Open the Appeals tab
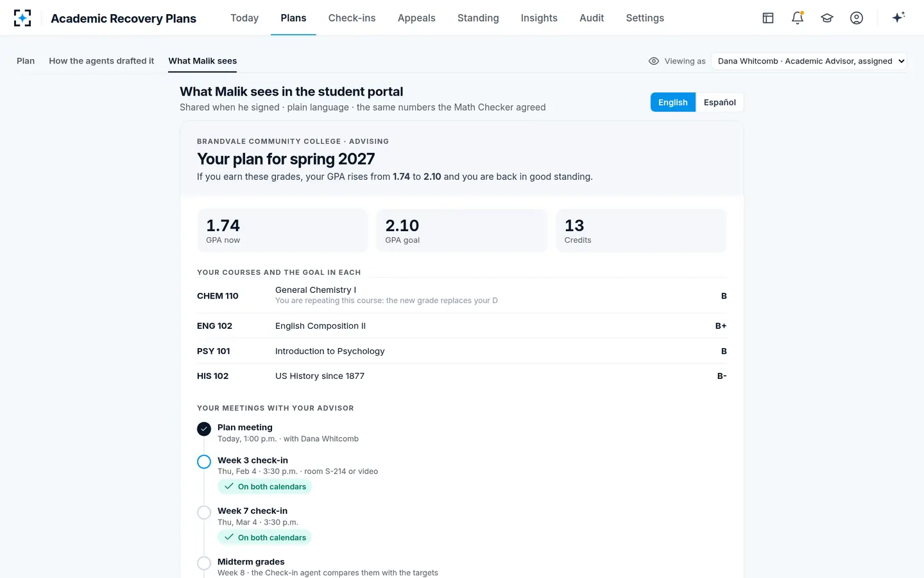The width and height of the screenshot is (924, 578). point(416,18)
